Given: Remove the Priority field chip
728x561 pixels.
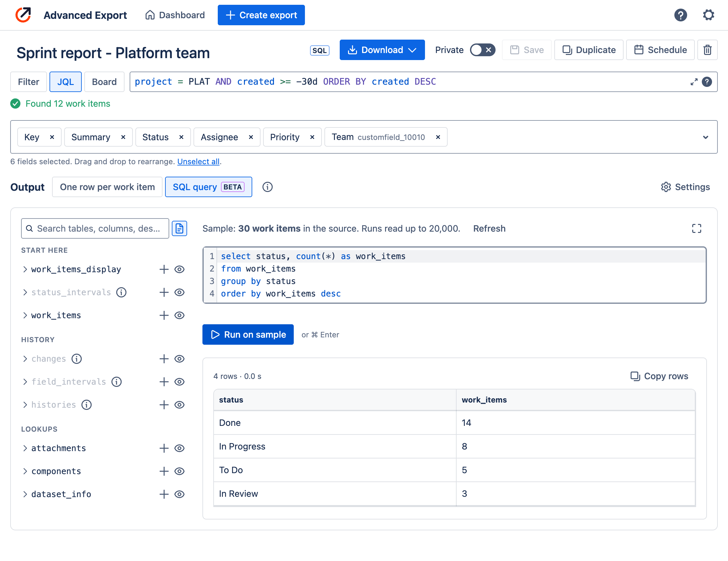Looking at the screenshot, I should (312, 137).
